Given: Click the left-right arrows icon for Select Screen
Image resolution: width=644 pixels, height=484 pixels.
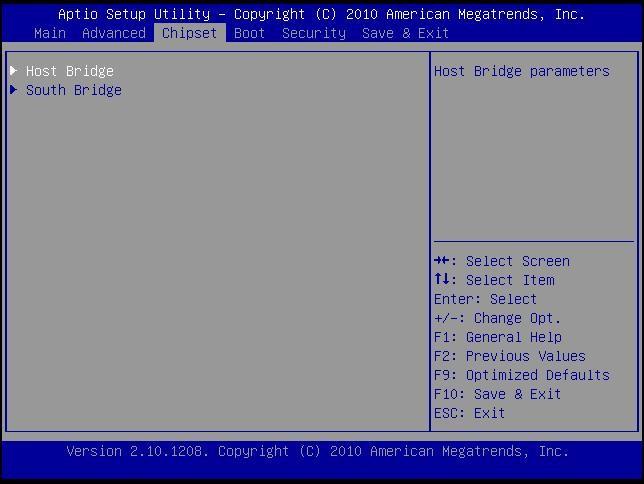Looking at the screenshot, I should coord(440,261).
